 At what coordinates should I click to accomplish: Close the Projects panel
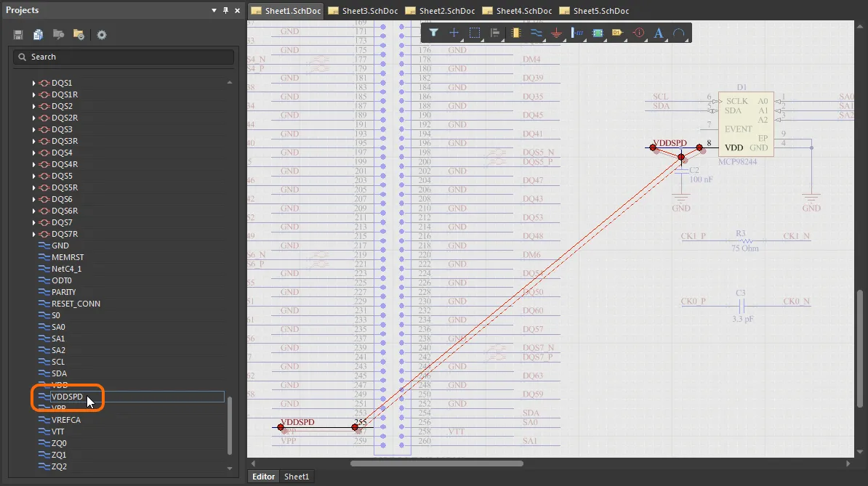tap(237, 10)
